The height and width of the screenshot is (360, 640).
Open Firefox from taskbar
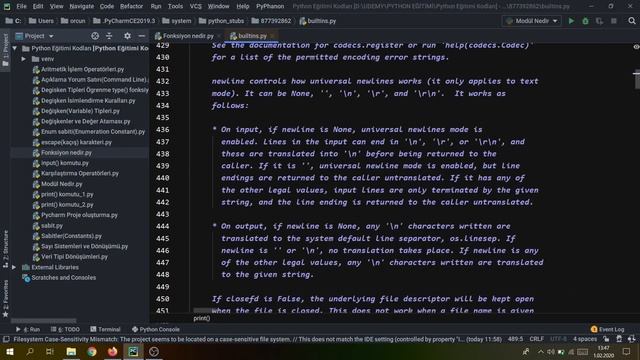pos(112,351)
